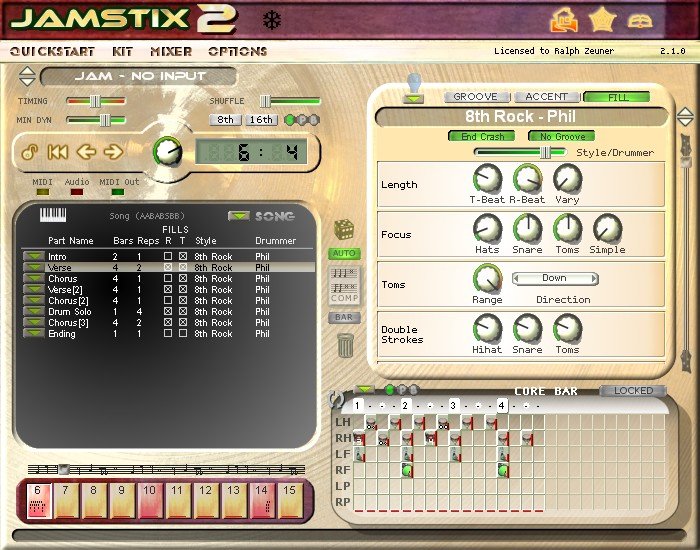The image size is (700, 550).
Task: Select bar 10 in the bar strip
Action: 149,501
